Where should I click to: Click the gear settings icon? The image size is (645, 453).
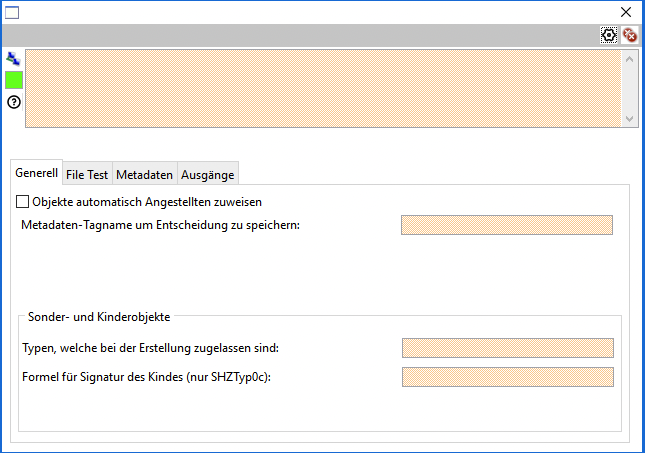coord(609,35)
